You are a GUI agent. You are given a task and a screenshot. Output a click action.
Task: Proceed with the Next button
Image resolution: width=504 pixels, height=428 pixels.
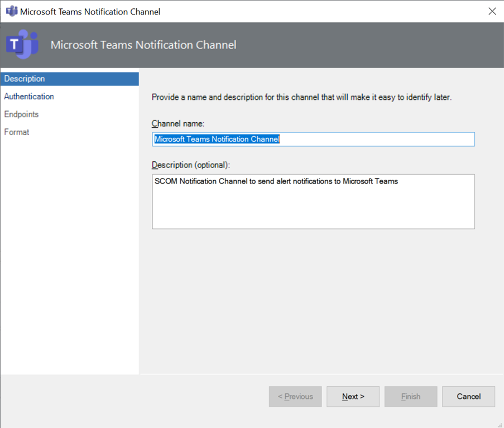tap(353, 397)
